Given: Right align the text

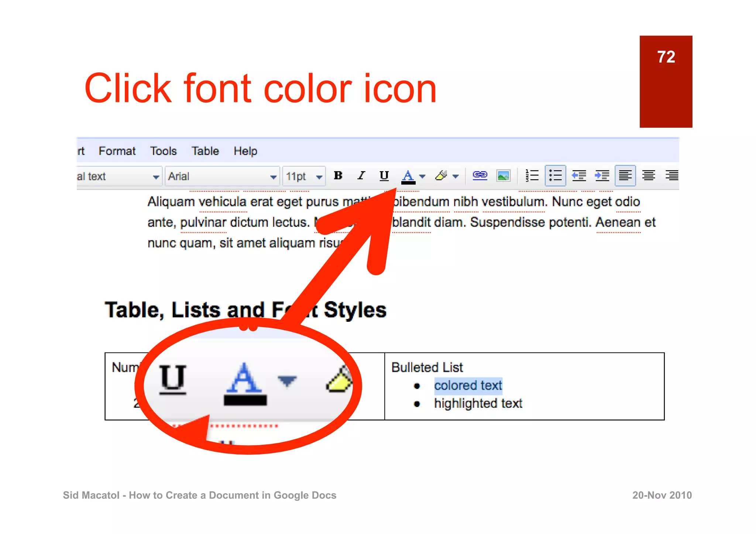Looking at the screenshot, I should [672, 176].
